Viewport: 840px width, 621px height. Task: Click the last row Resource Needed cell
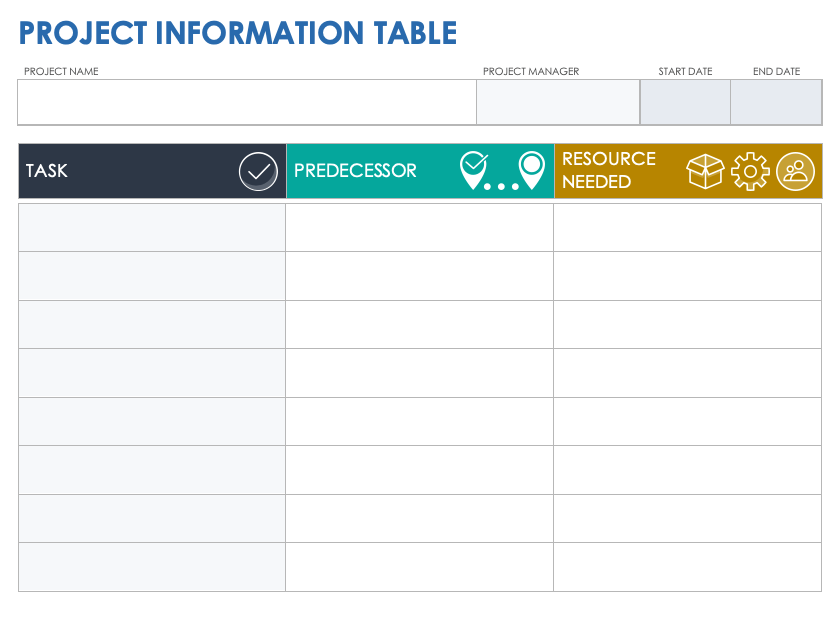point(687,567)
